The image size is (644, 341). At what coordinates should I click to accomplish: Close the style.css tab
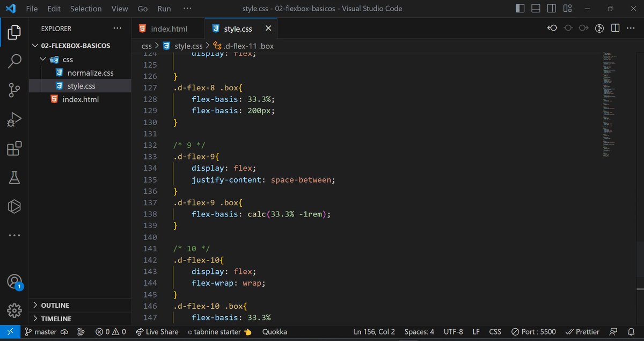268,28
